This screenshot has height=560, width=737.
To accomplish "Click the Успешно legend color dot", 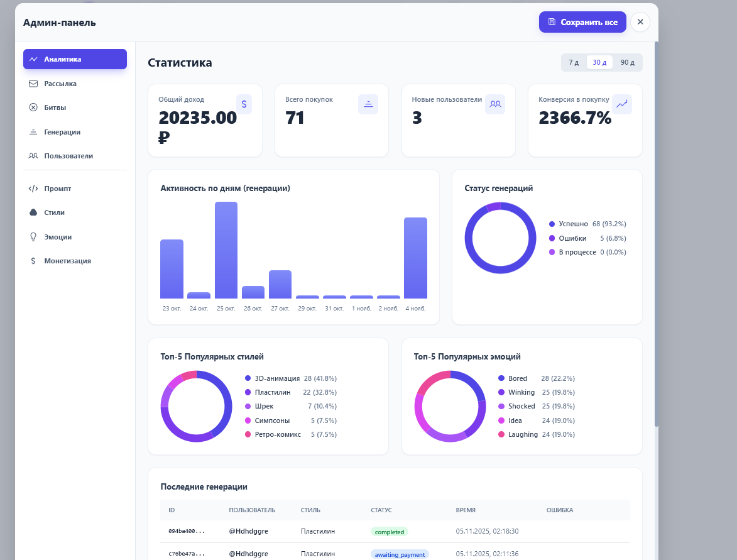I will [x=552, y=224].
